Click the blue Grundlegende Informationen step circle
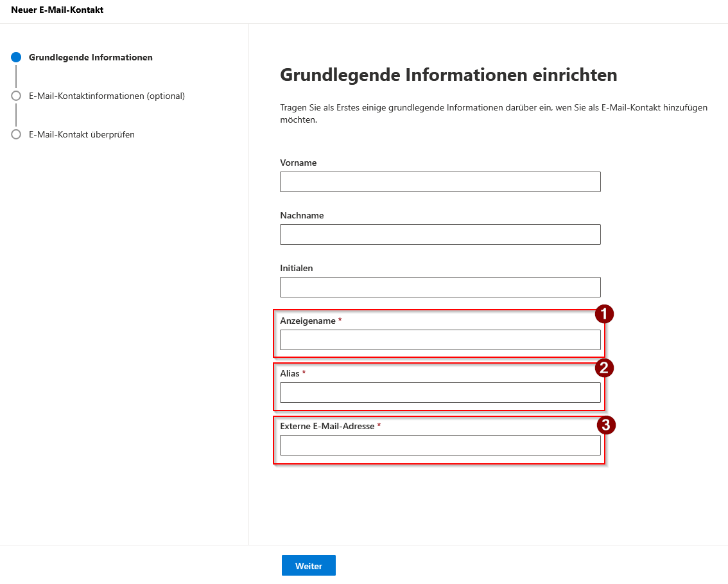 coord(16,57)
